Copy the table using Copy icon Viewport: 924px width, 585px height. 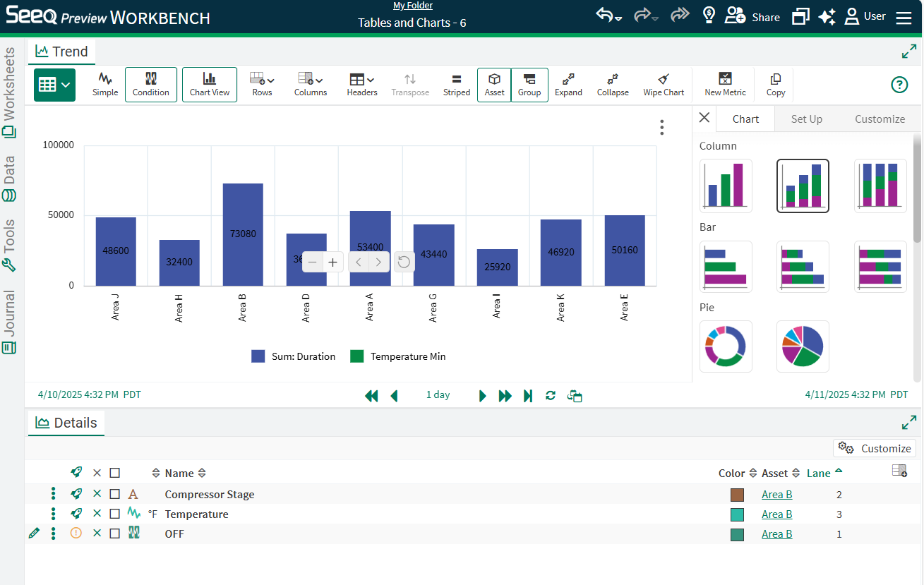pos(775,84)
